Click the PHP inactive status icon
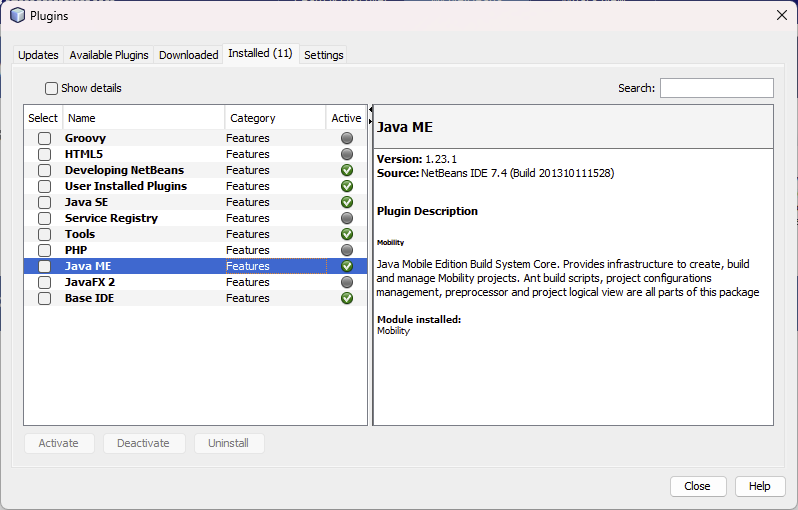This screenshot has height=510, width=798. (x=347, y=250)
